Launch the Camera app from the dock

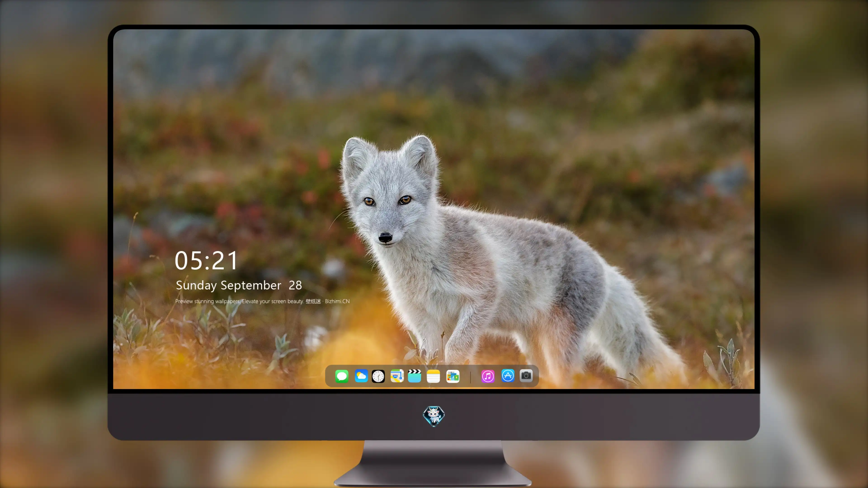526,375
